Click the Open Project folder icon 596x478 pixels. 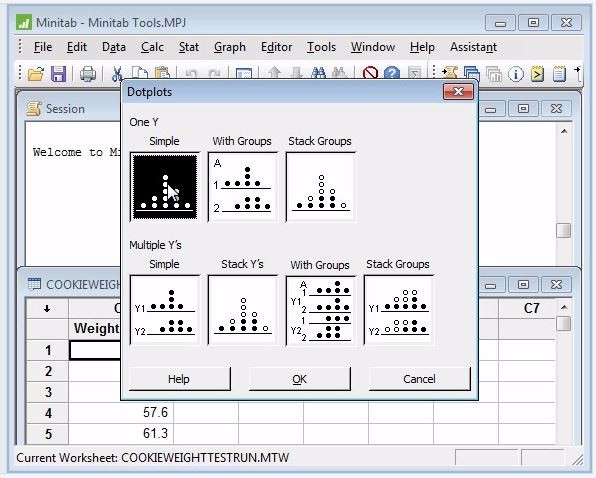click(36, 74)
